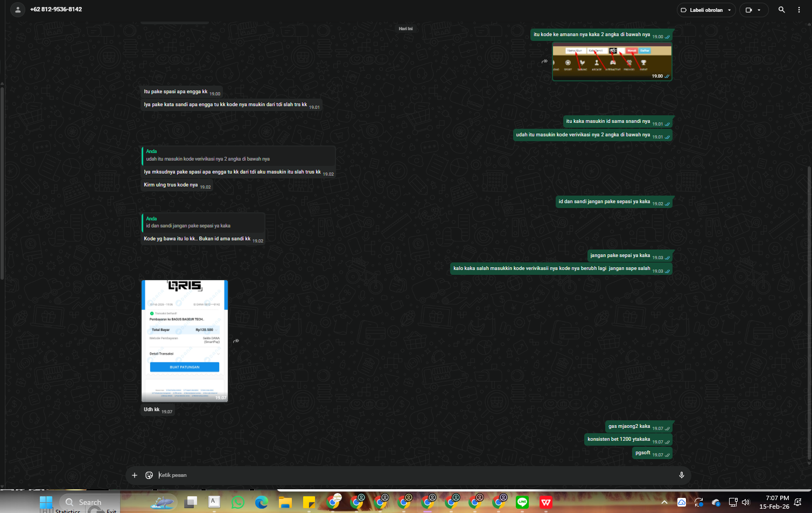Open LINE app from taskbar
The width and height of the screenshot is (812, 513).
click(522, 502)
